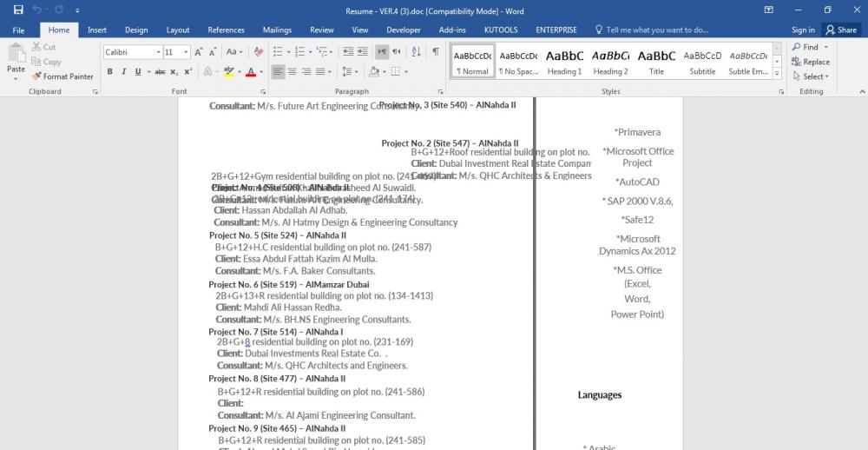Toggle align left
868x450 pixels.
(x=278, y=71)
